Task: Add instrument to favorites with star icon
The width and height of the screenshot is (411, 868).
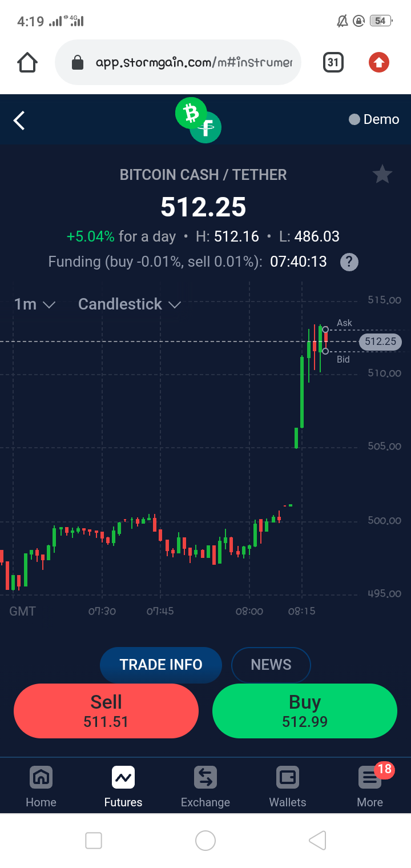Action: click(382, 174)
